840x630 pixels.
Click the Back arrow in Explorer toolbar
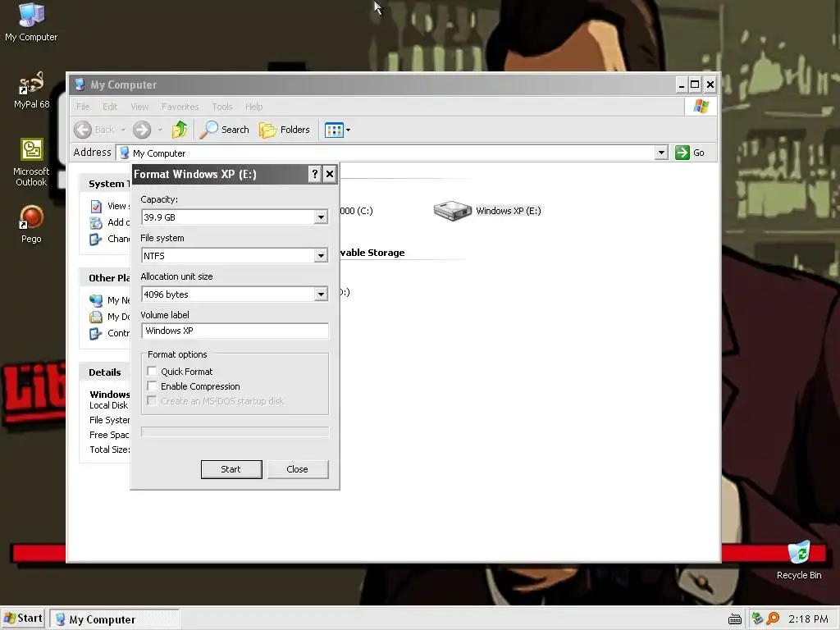(83, 130)
